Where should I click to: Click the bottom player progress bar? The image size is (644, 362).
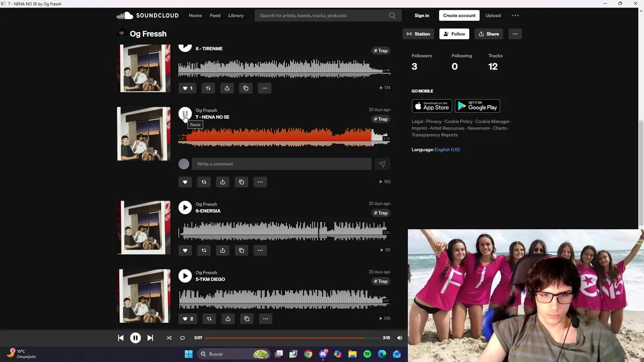[x=292, y=338]
